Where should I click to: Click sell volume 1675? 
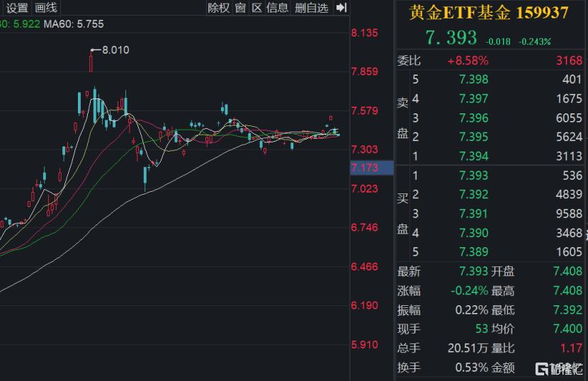tap(570, 98)
